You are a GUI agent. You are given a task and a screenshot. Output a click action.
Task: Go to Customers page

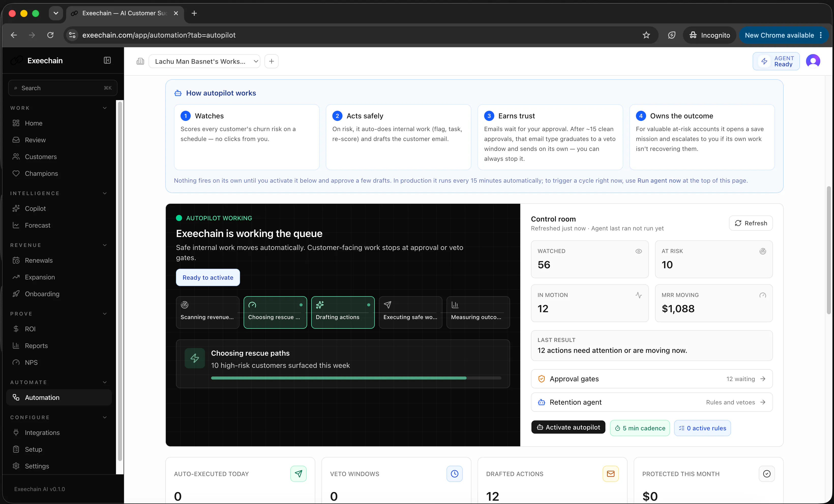[59, 157]
